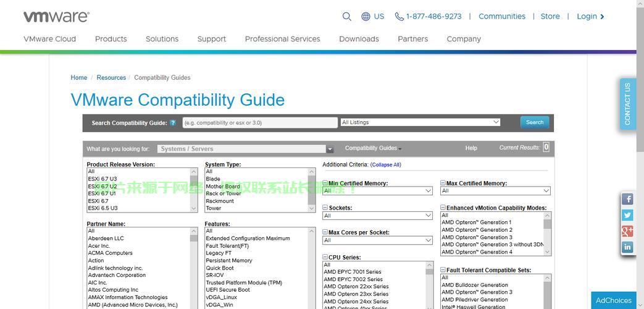The image size is (644, 309).
Task: Click the Store link
Action: click(550, 17)
